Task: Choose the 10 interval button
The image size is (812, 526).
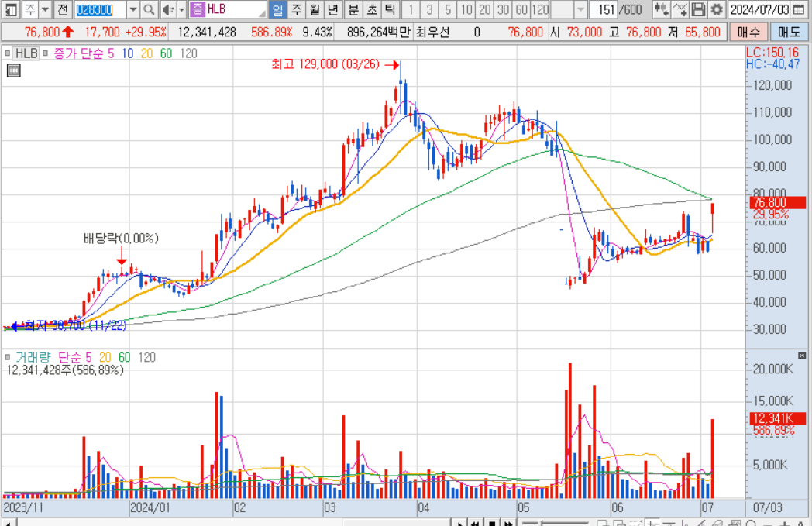Action: point(466,9)
